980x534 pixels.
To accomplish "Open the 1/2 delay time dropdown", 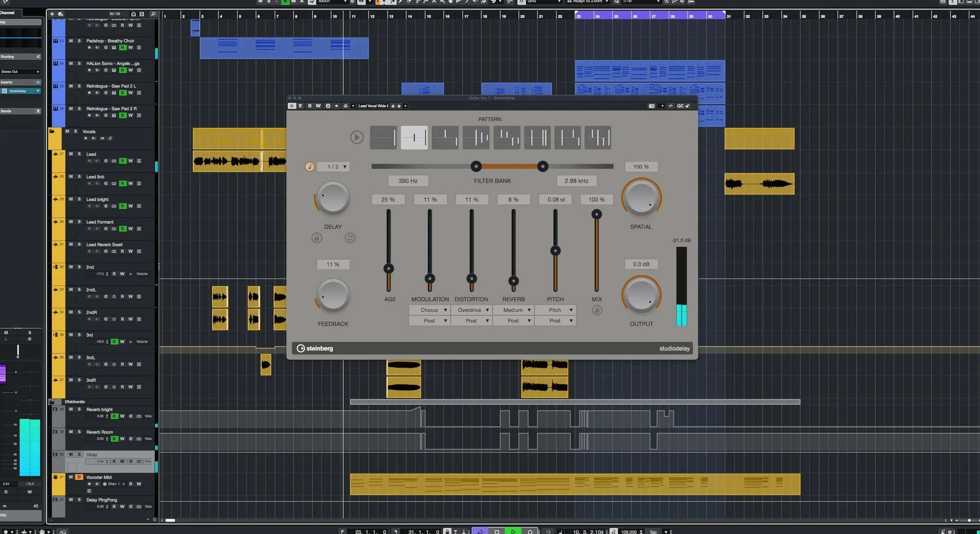I will 333,167.
